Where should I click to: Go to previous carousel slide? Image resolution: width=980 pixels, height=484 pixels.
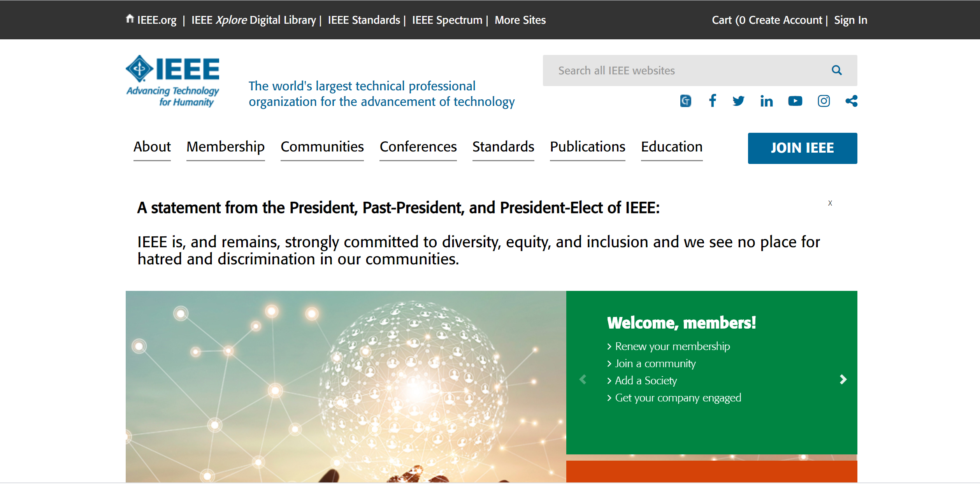(583, 380)
